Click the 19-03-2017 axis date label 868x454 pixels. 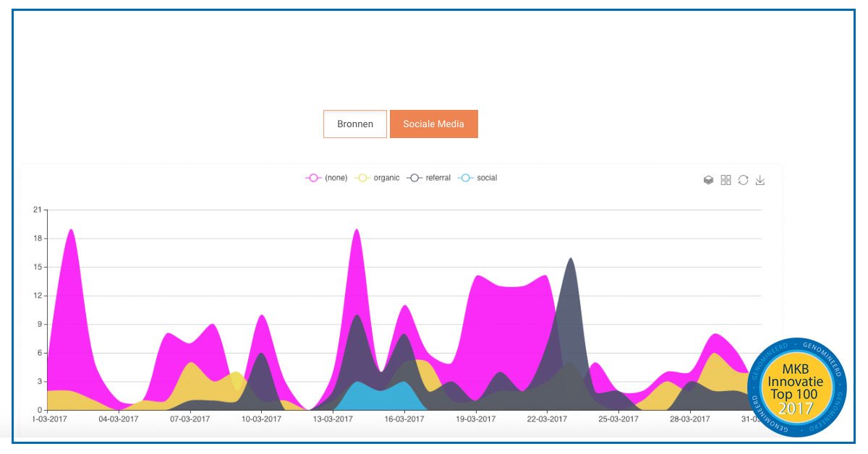pyautogui.click(x=476, y=419)
